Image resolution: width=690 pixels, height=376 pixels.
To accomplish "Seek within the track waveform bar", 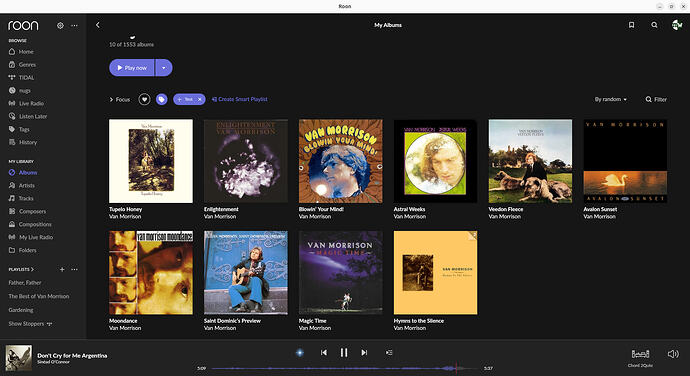I will click(x=345, y=368).
